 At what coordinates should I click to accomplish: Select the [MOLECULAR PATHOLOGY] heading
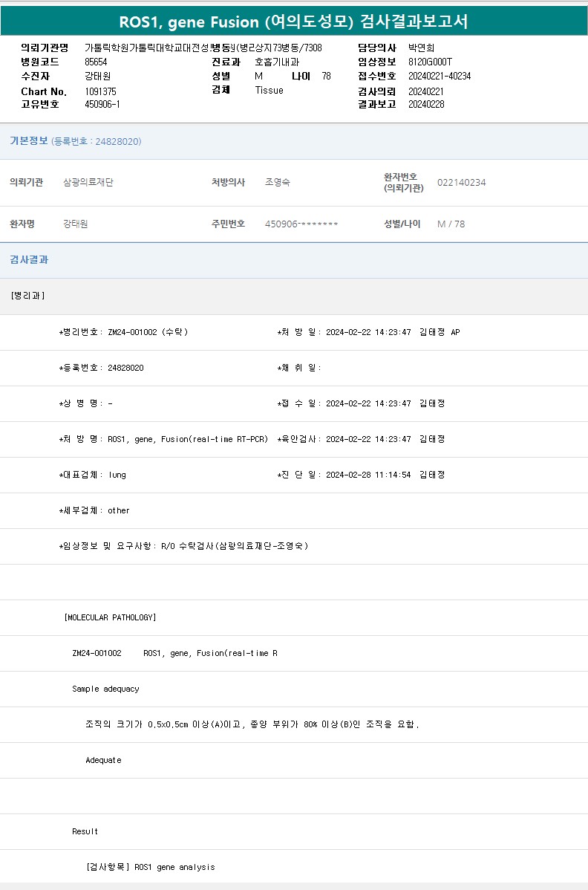click(x=110, y=617)
